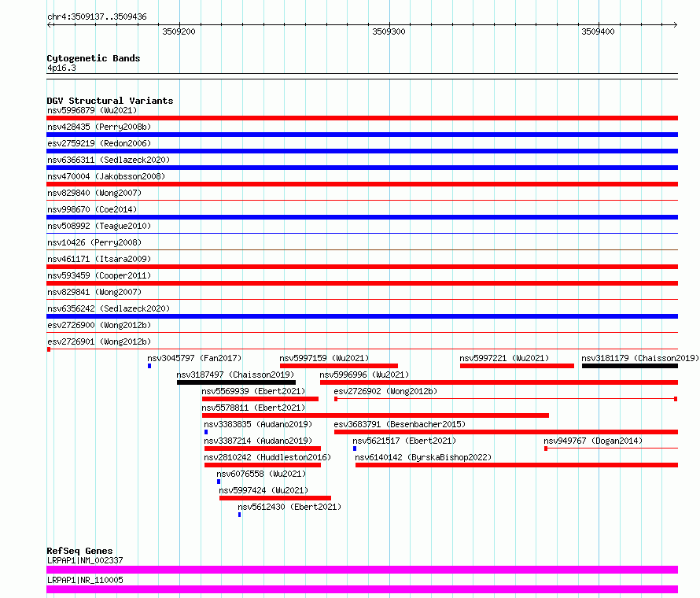Image resolution: width=700 pixels, height=598 pixels.
Task: Open the nsv428435 (Perry2008b) variant label
Action: pyautogui.click(x=99, y=127)
